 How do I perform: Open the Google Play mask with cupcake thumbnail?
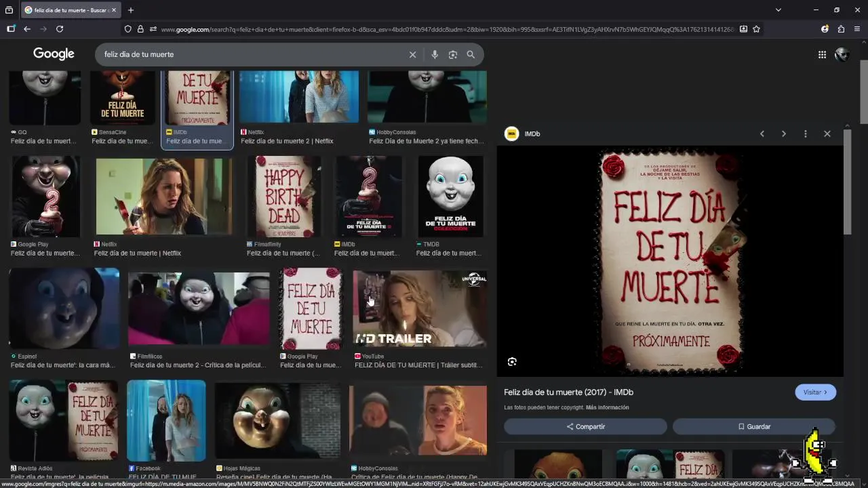click(45, 197)
